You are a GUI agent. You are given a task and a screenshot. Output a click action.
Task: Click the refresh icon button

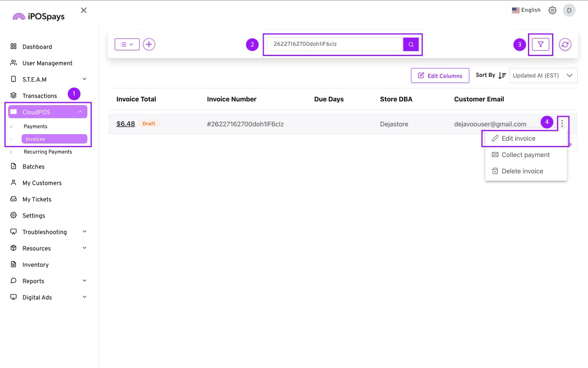565,44
